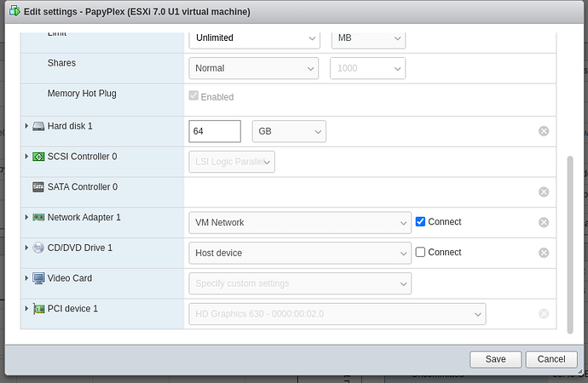Click the Hard disk 1 label
Image resolution: width=588 pixels, height=383 pixels.
tap(70, 126)
